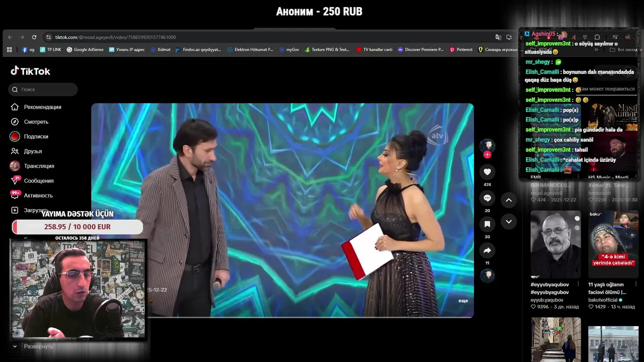Follow the creator with the red plus badge

(487, 155)
